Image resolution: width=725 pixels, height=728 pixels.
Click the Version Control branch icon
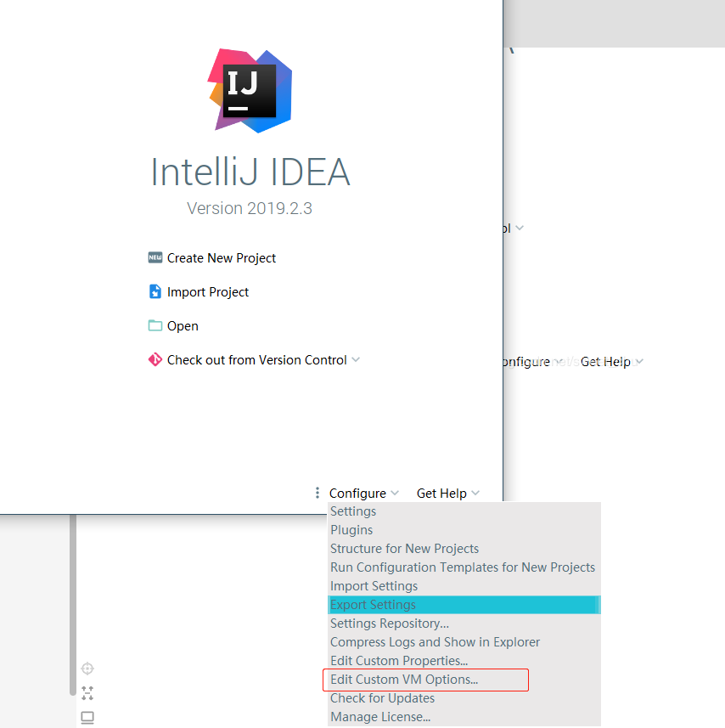tap(155, 359)
